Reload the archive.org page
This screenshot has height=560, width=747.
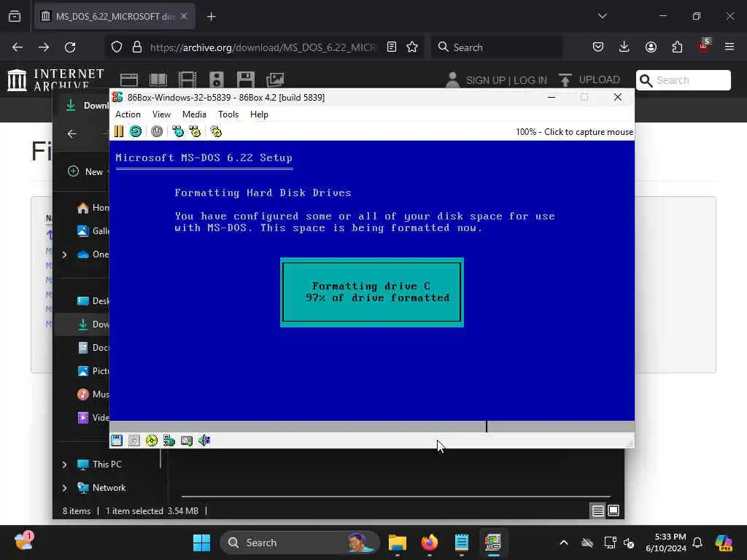[70, 47]
